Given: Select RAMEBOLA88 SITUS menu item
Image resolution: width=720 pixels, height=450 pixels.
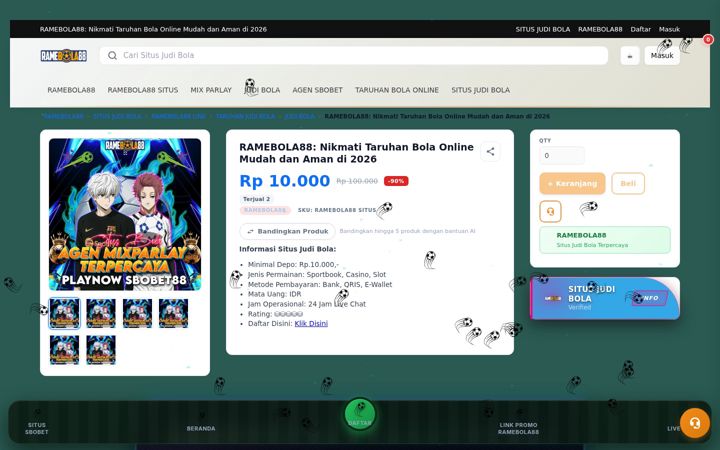Looking at the screenshot, I should (x=143, y=90).
